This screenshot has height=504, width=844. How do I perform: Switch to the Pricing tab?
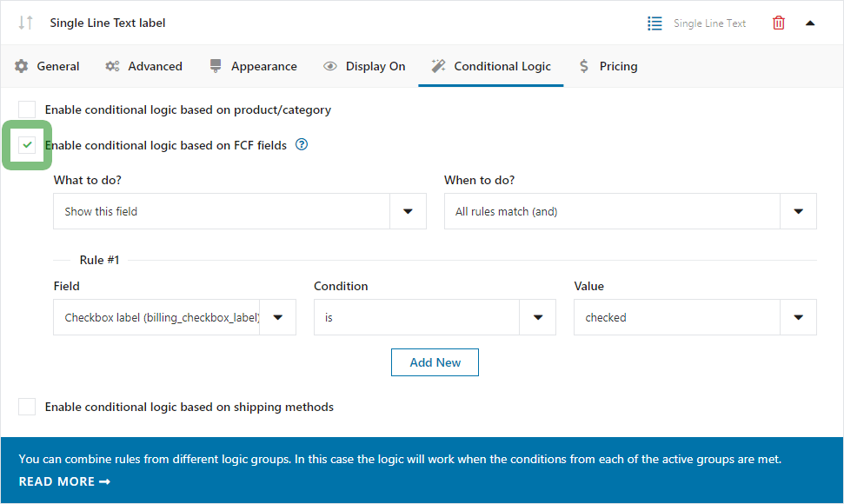pos(608,66)
